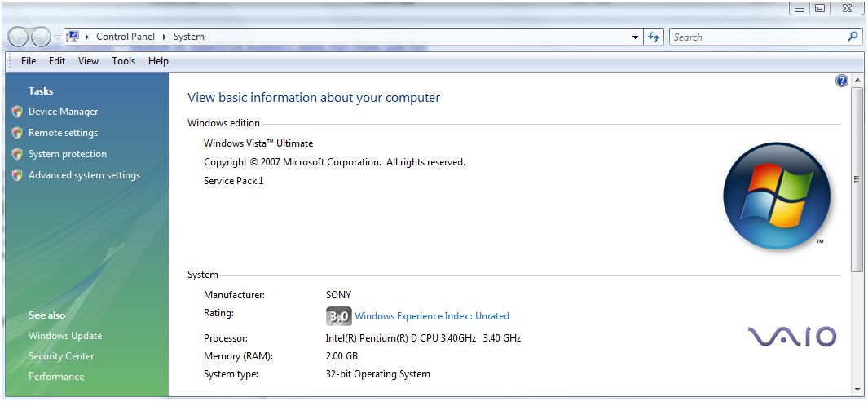
Task: Open the View menu
Action: [88, 61]
